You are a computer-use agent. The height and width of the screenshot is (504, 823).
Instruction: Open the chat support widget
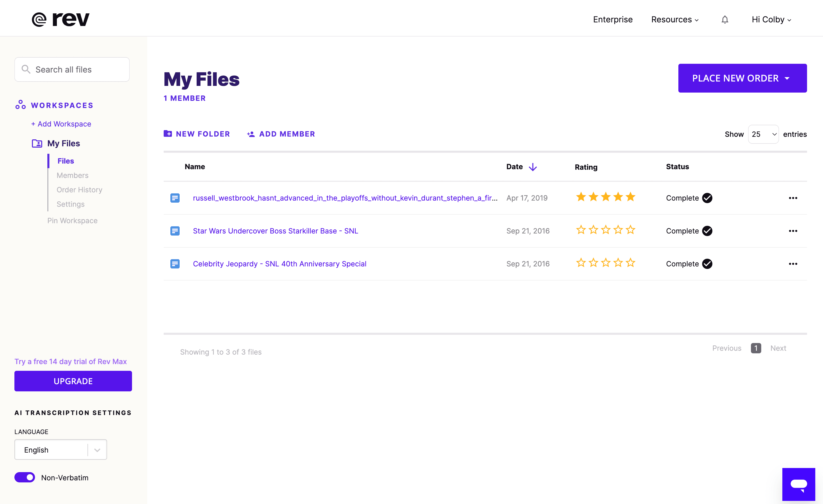(x=799, y=484)
